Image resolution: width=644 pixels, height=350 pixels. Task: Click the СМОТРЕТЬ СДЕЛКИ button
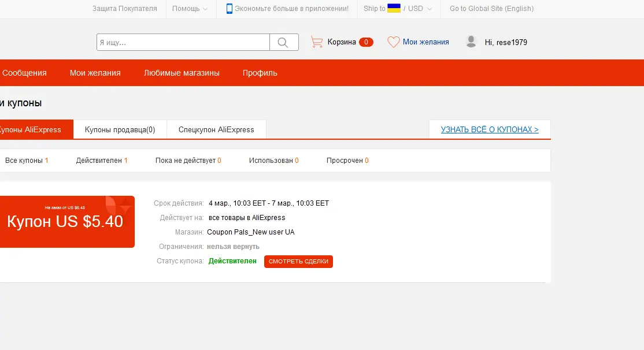click(x=299, y=262)
